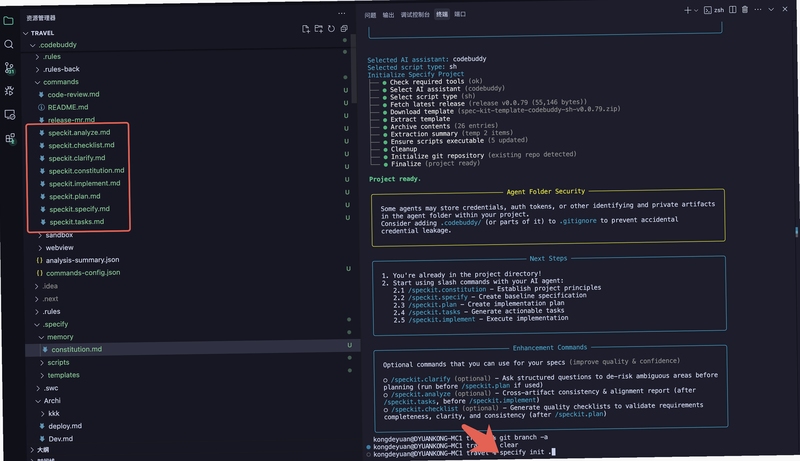Open speckit.analyze.md file
The image size is (800, 461).
[x=79, y=133]
